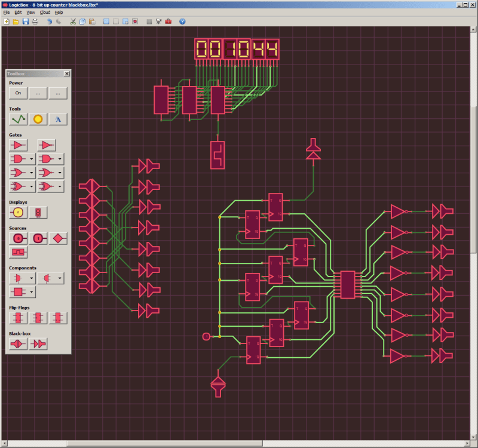Open the Edit menu
The width and height of the screenshot is (478, 448).
point(17,12)
